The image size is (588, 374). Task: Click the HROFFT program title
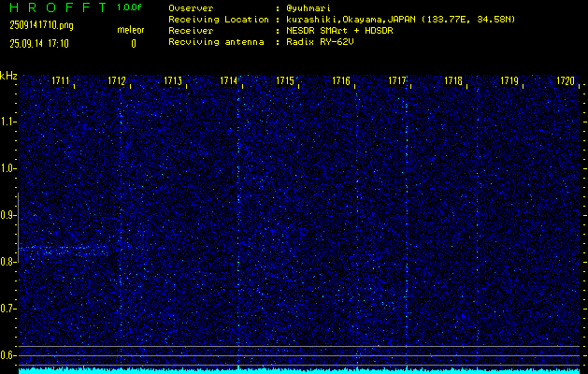[x=58, y=7]
